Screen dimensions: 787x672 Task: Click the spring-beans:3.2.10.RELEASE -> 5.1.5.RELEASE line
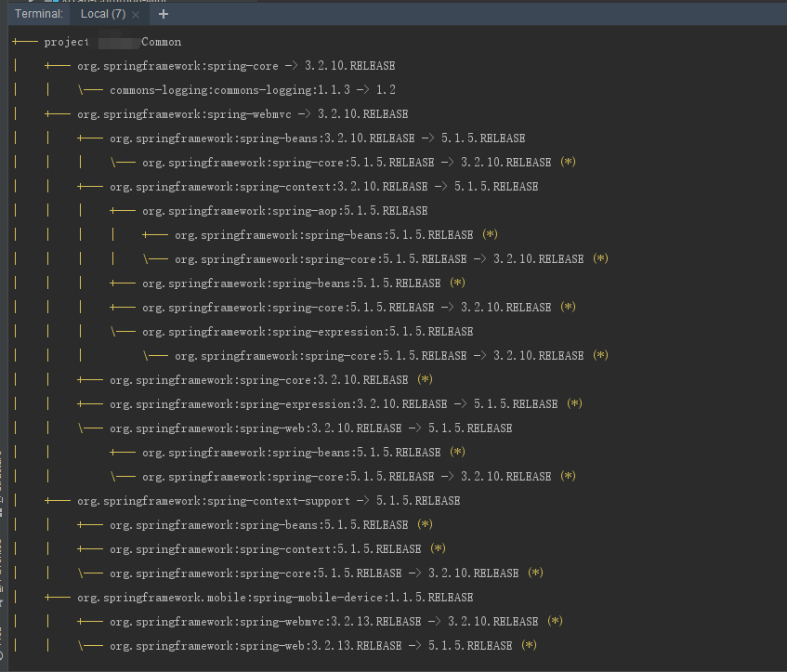(317, 138)
